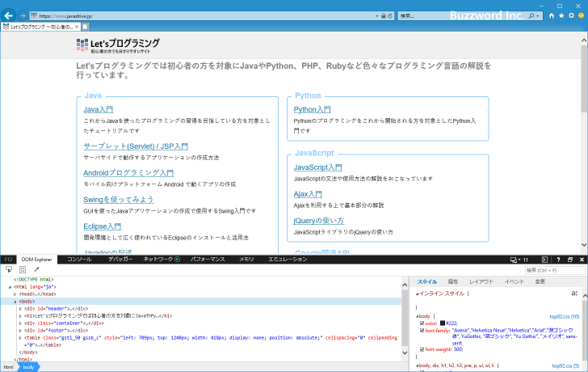588x372 pixels.
Task: Click the html breadcrumb in DOM Explorer
Action: click(x=8, y=367)
